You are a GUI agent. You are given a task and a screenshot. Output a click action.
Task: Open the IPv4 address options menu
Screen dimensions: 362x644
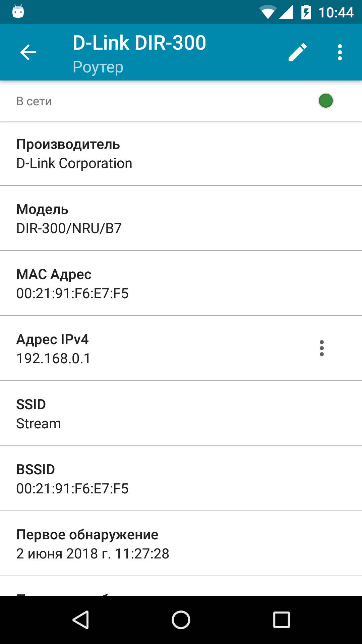tap(321, 348)
